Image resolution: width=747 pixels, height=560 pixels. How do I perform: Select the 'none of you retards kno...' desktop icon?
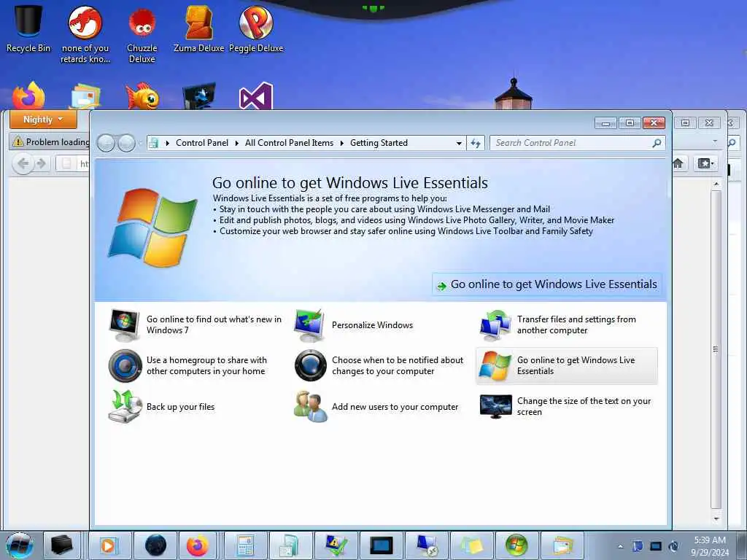click(85, 34)
